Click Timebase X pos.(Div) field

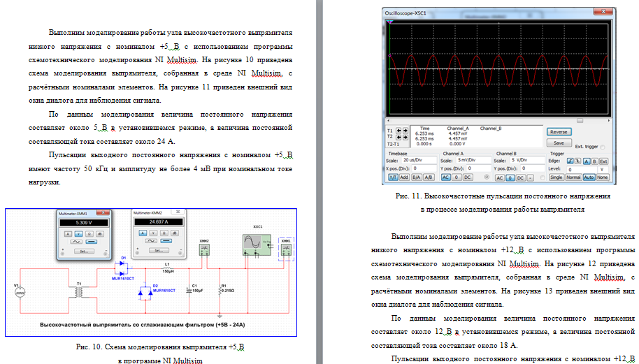tap(424, 168)
